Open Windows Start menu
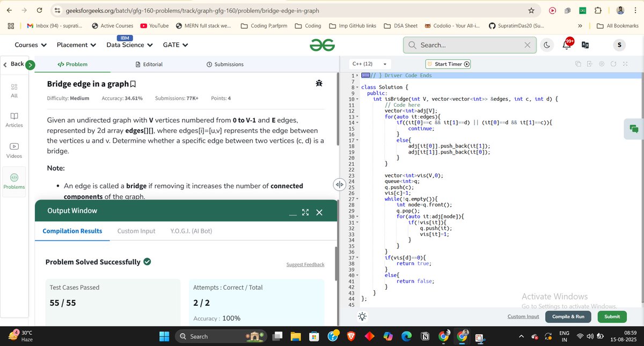The height and width of the screenshot is (346, 644). coord(164,336)
